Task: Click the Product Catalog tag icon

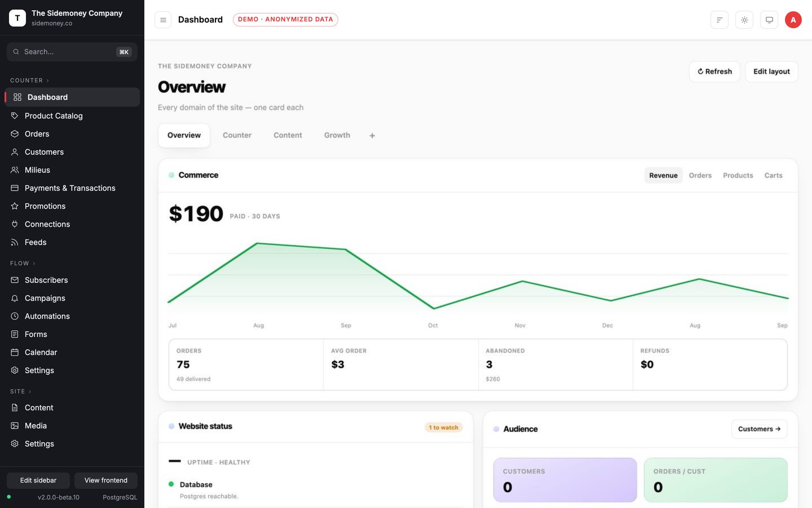Action: pyautogui.click(x=15, y=116)
